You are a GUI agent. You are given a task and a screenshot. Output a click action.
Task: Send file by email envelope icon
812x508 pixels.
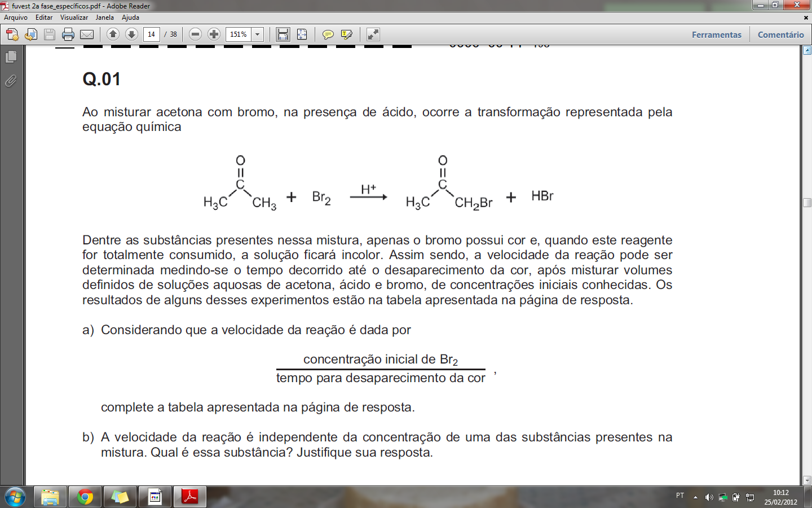87,34
